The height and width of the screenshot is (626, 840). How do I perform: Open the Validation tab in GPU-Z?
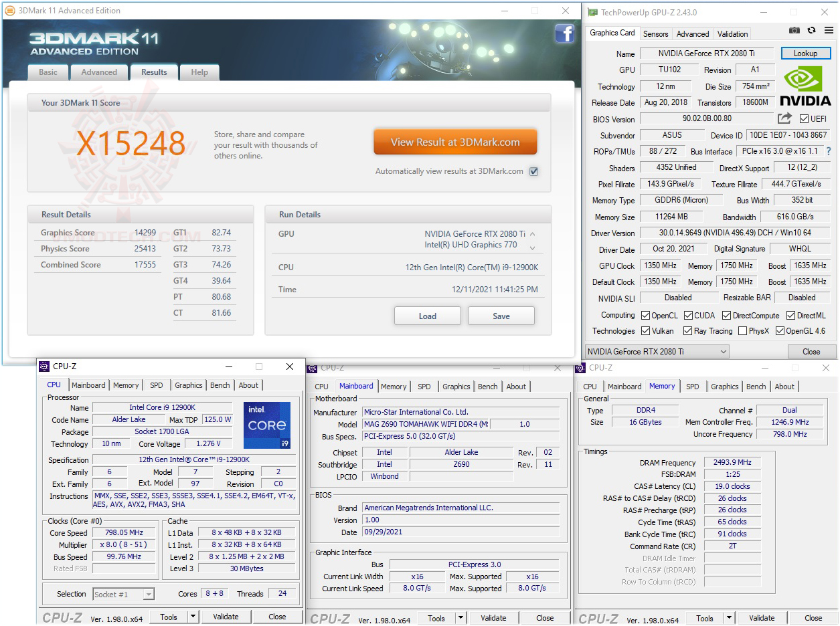coord(733,34)
